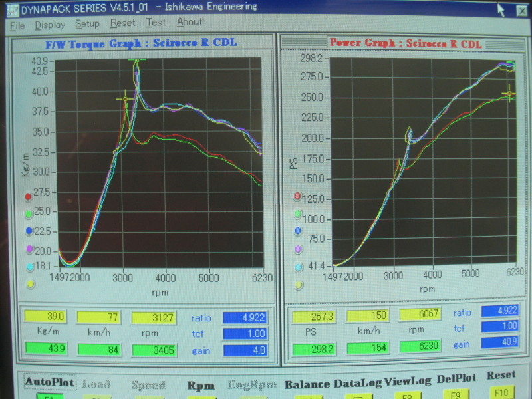Screen dimensions: 532x399
Task: Click power cursor rpm 6067 field
Action: 420,313
